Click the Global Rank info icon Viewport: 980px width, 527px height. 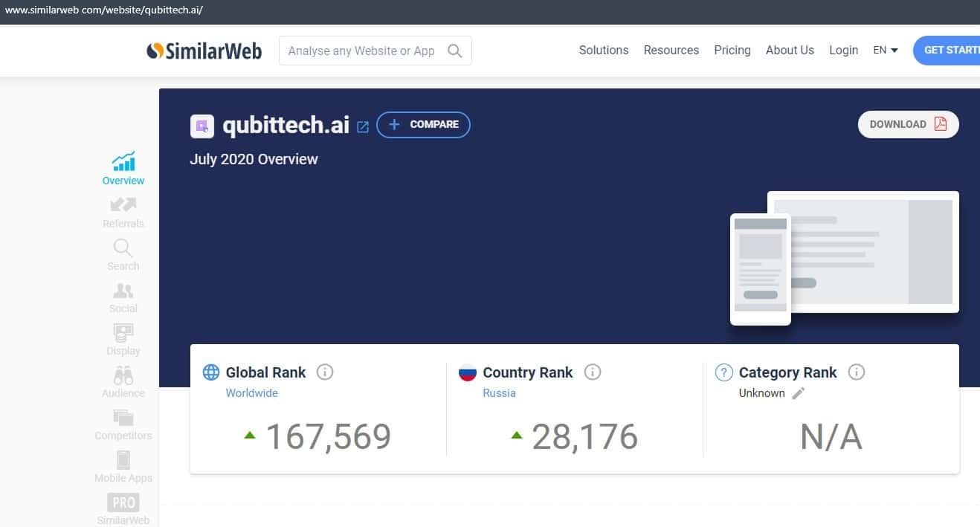pyautogui.click(x=325, y=372)
